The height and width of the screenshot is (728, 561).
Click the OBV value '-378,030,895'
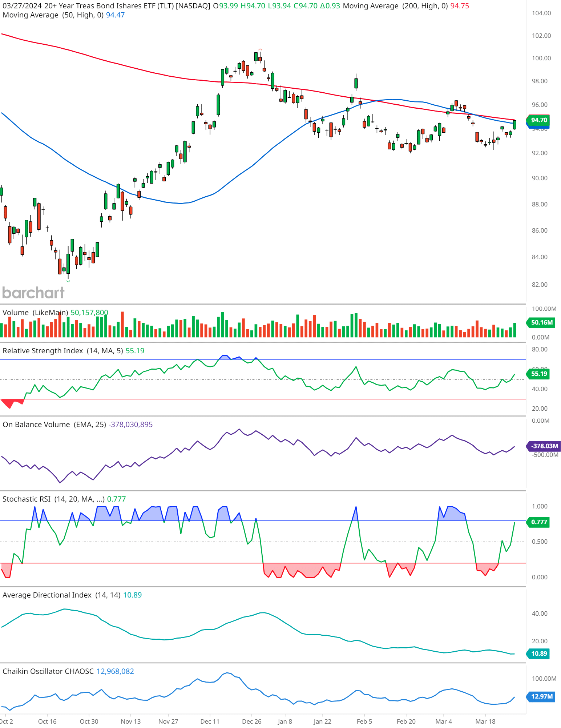click(131, 425)
